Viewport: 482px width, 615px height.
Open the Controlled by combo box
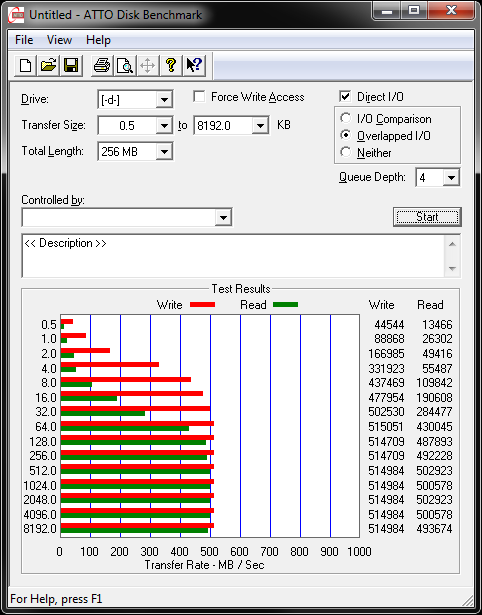click(127, 218)
